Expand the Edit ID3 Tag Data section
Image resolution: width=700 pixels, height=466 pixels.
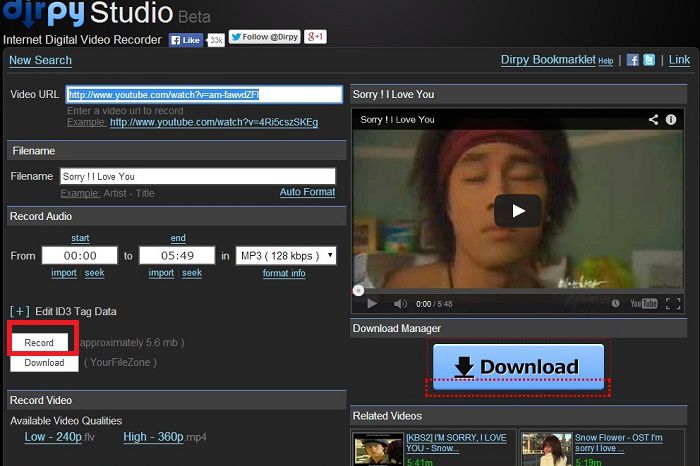click(x=19, y=311)
